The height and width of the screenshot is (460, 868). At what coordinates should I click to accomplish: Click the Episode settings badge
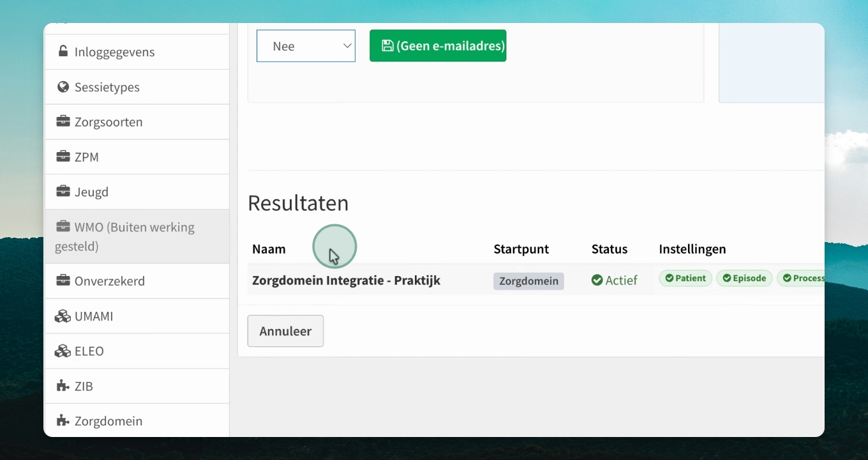click(744, 279)
